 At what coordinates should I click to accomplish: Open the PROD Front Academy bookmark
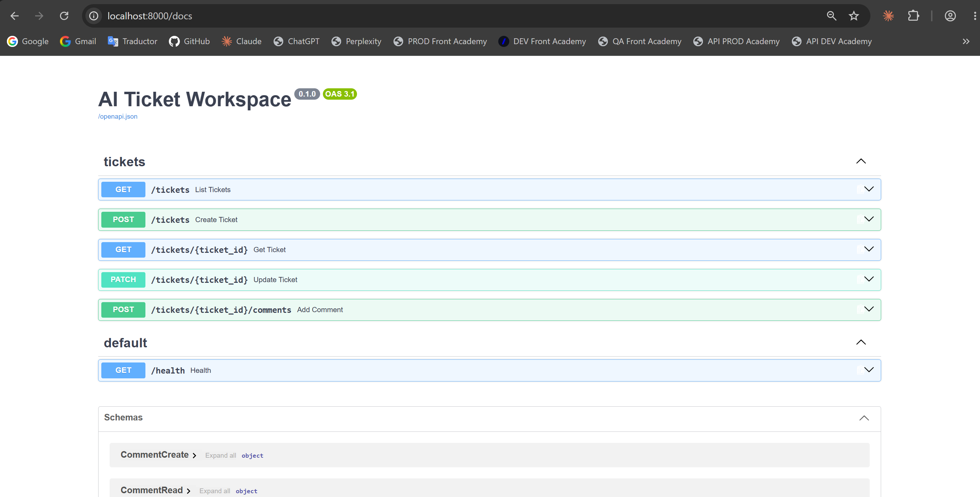click(440, 41)
